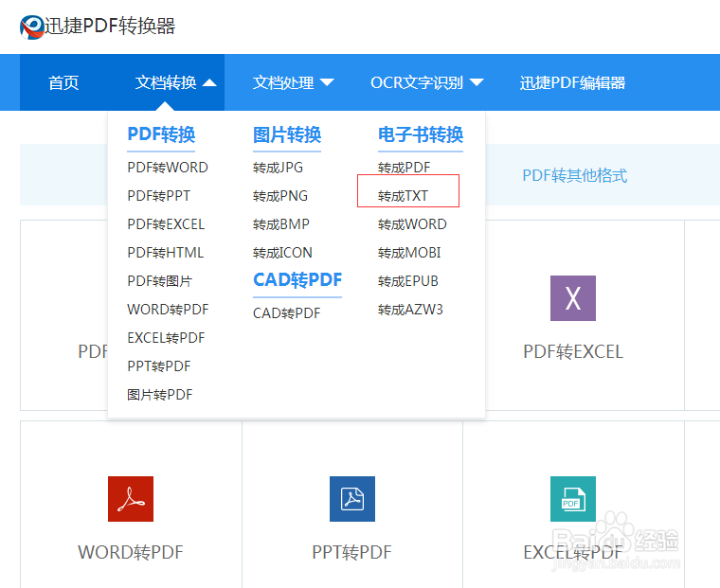Expand the 文档处理 dropdown arrow

pos(327,82)
